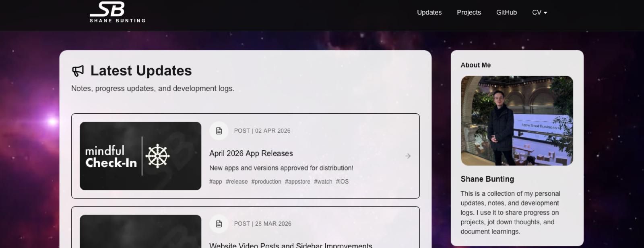Select the #watch tag

point(323,182)
